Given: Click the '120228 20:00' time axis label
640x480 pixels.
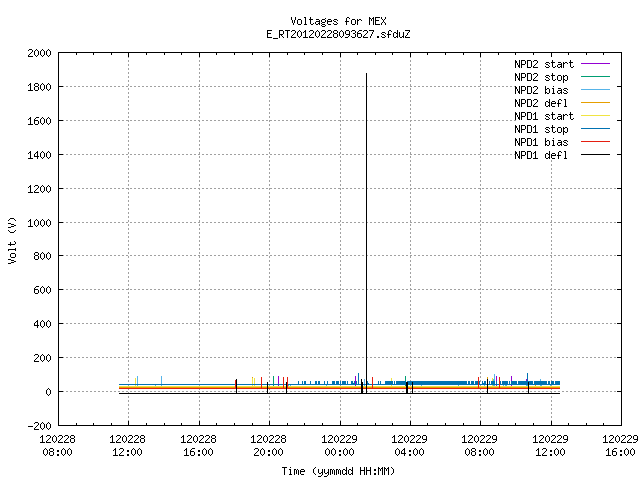Looking at the screenshot, I should (x=269, y=446).
